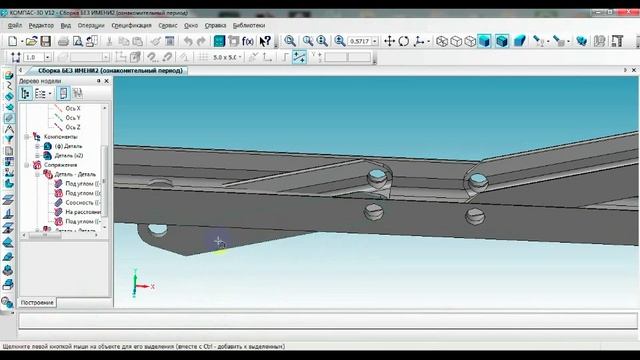This screenshot has width=640, height=360.
Task: Select Ось X in the model tree
Action: coord(73,108)
